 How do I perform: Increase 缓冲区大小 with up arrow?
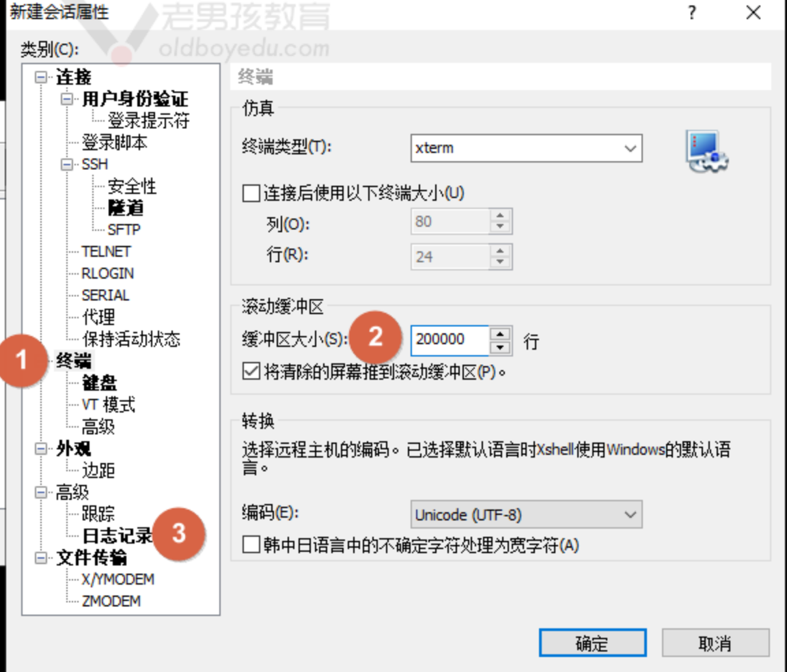(501, 334)
